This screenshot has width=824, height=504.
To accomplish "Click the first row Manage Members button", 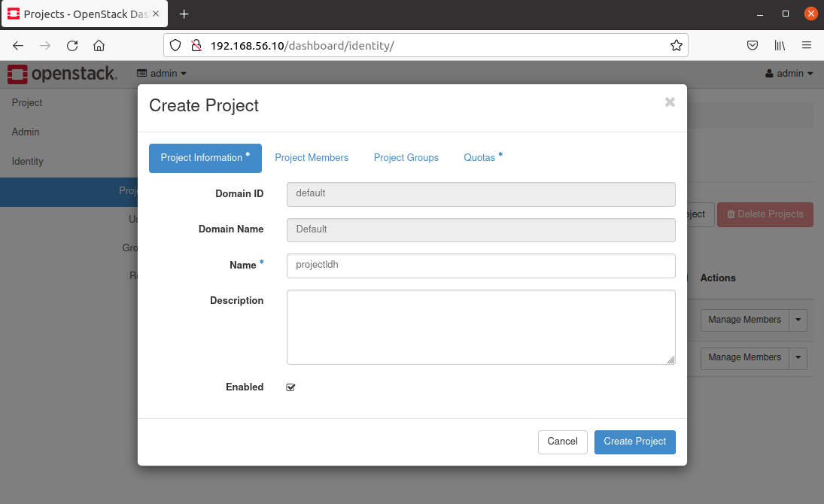I will (745, 320).
